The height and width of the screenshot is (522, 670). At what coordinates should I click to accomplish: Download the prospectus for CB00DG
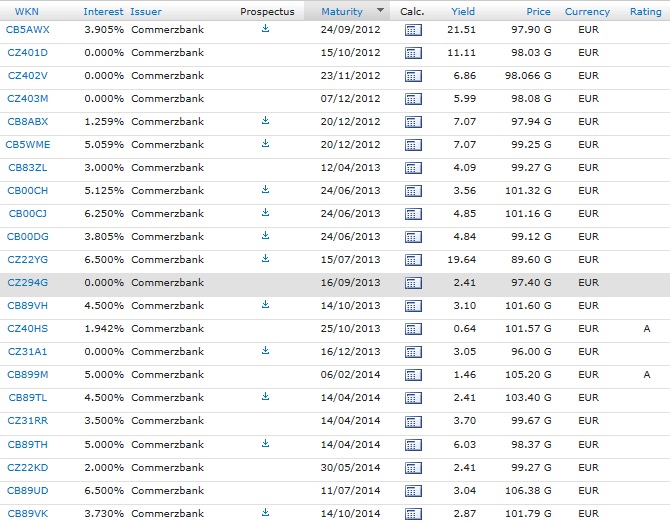coord(265,235)
